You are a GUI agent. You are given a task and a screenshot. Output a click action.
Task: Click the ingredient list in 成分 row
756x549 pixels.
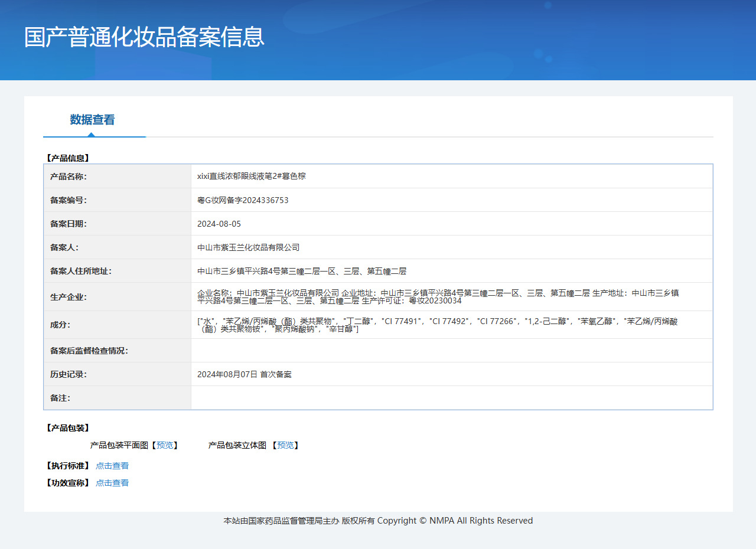tap(438, 325)
